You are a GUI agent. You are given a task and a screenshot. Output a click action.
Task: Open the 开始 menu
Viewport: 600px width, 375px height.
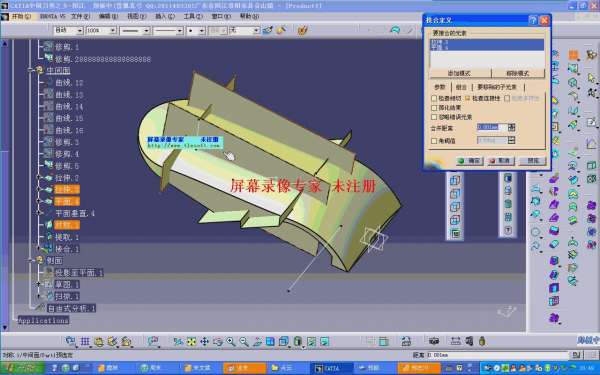[x=21, y=16]
